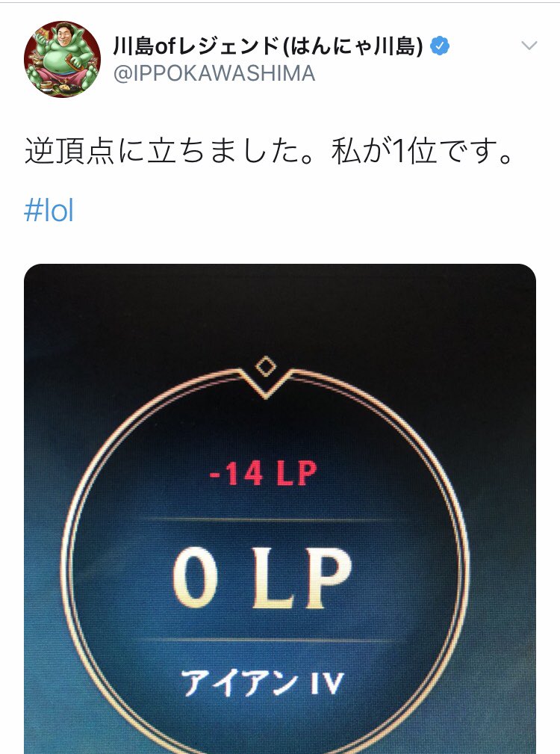The height and width of the screenshot is (754, 560).
Task: Open the green ogre profile avatar
Action: tap(63, 59)
